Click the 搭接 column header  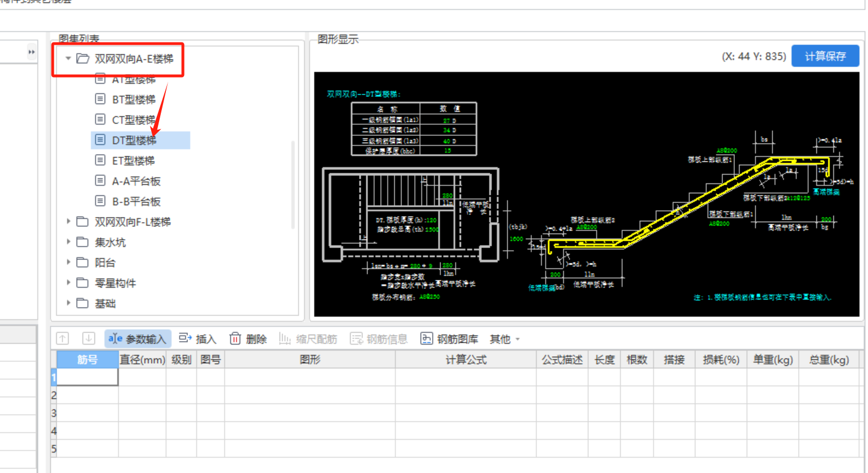click(674, 360)
